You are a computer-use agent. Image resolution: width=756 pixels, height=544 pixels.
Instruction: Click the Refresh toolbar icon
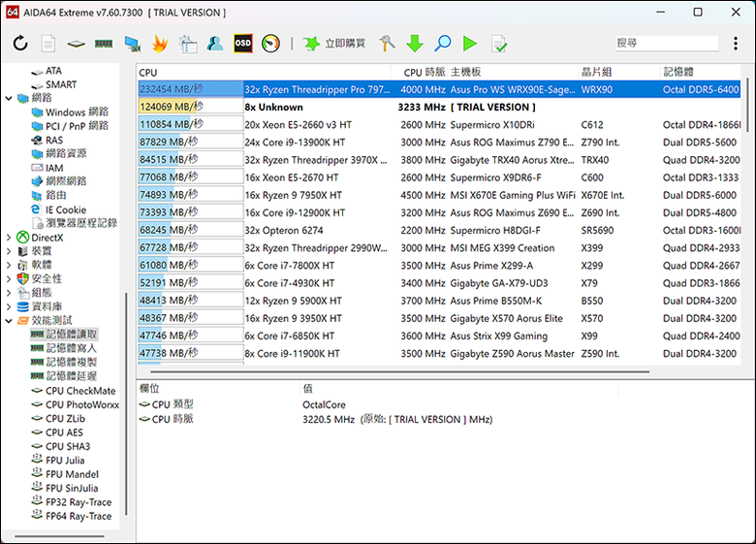click(20, 44)
